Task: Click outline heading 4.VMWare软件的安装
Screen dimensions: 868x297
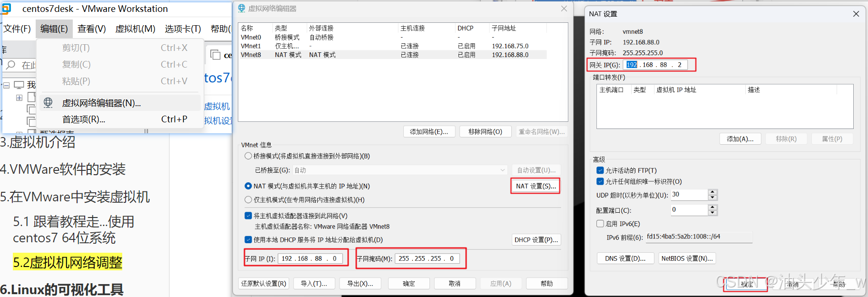Action: 63,169
